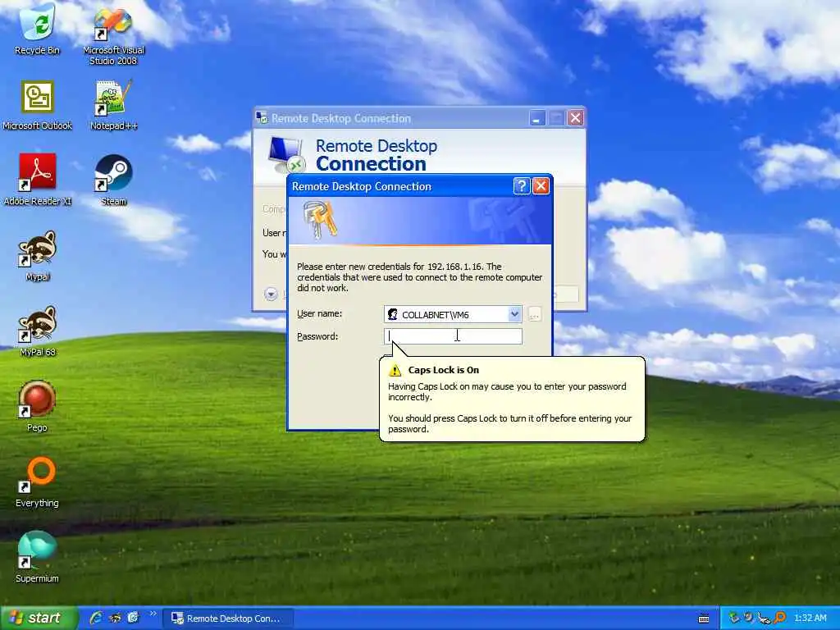Viewport: 840px width, 630px height.
Task: Open the User name dropdown arrow
Action: point(514,314)
